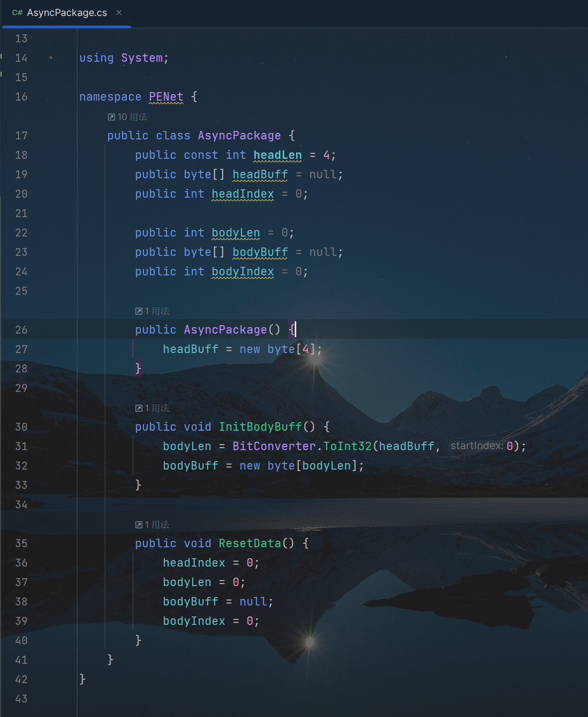
Task: Click 'byte[bodyLen]' on line 32
Action: coord(313,466)
